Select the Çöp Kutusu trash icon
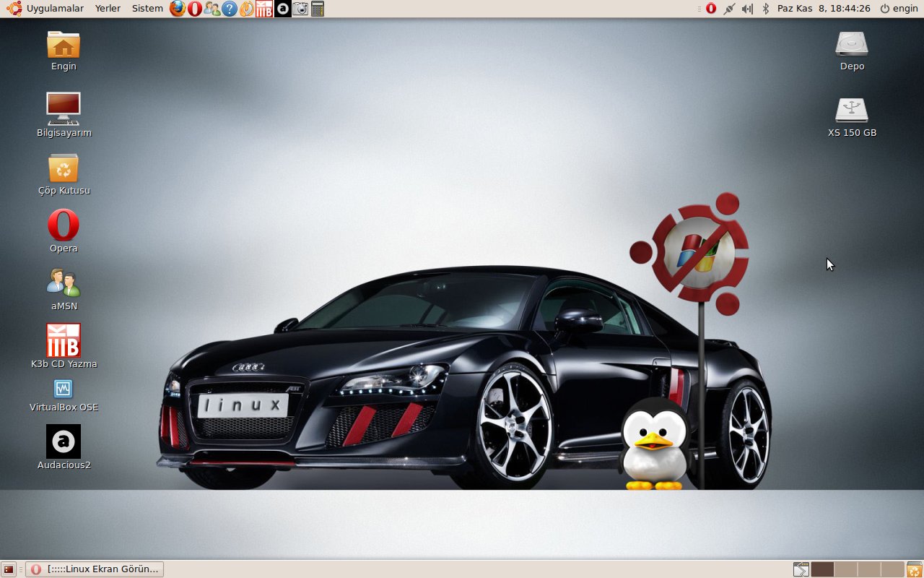This screenshot has width=924, height=578. pyautogui.click(x=64, y=174)
